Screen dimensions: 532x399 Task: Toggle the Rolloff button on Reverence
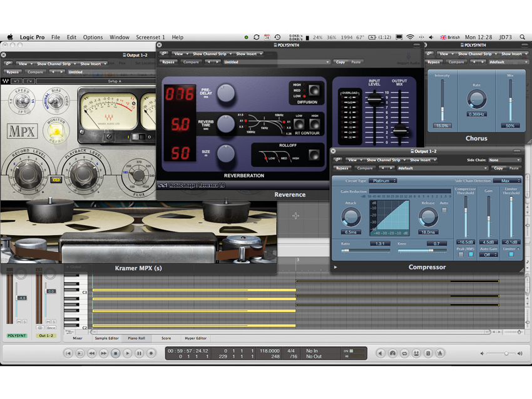pos(314,155)
